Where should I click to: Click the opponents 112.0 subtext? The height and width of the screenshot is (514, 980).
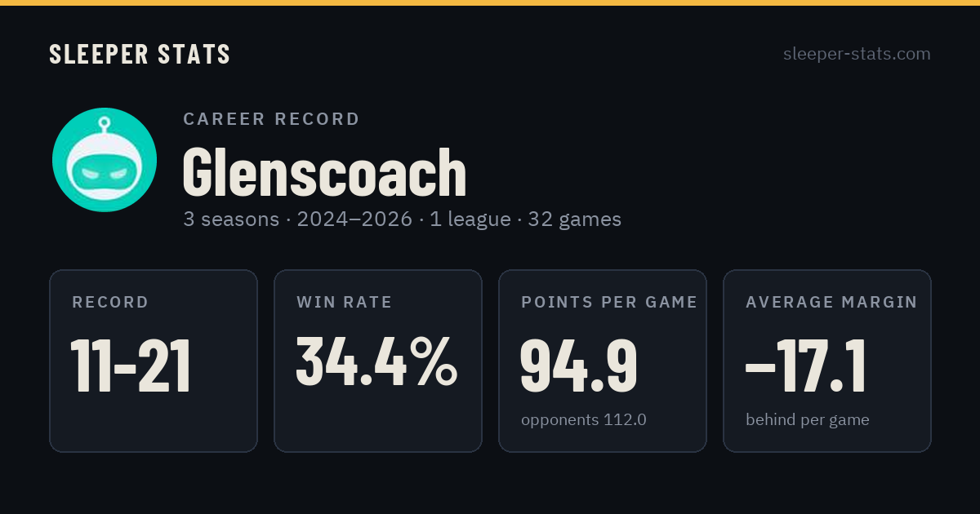click(584, 420)
